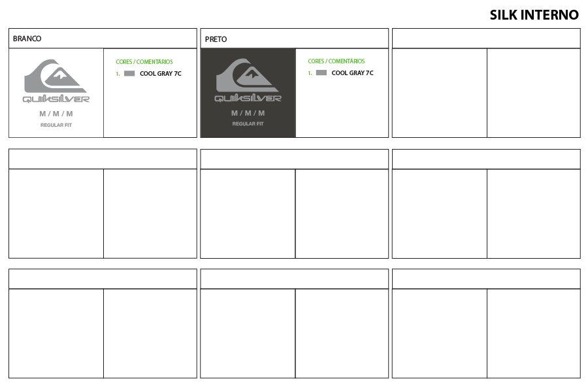Viewport: 588px width, 392px height.
Task: Click REGULAR FIT label in PRETO panel
Action: tap(248, 123)
